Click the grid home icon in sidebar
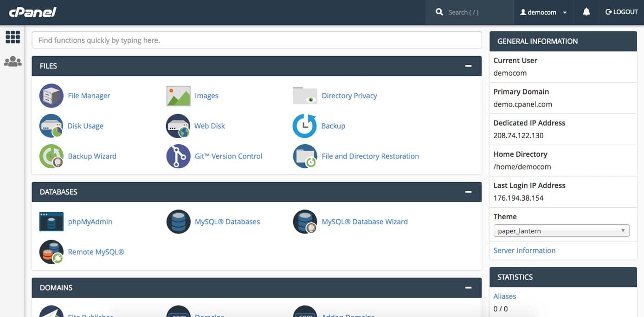Screen dimensions: 644x317 coord(13,37)
